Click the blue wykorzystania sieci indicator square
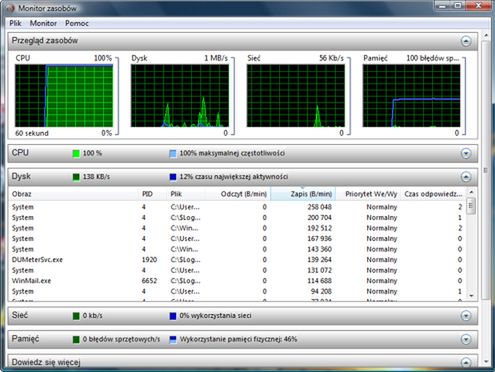Viewport: 495px width, 372px height. click(x=173, y=316)
